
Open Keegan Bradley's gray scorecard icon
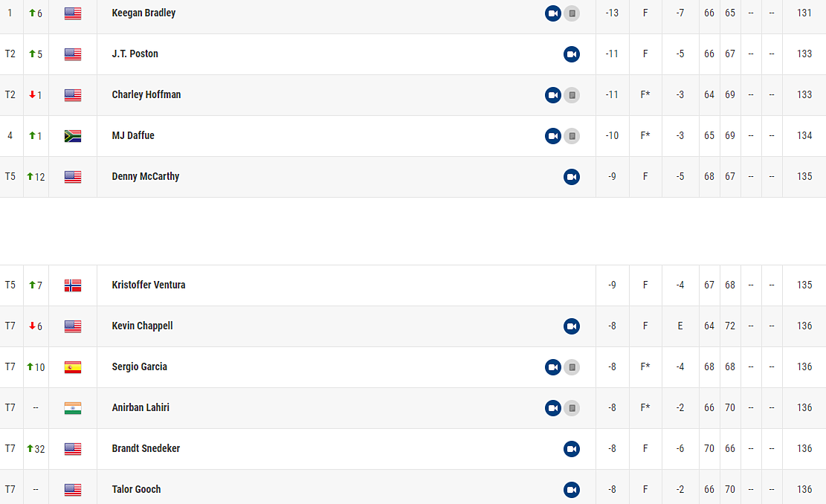[572, 13]
